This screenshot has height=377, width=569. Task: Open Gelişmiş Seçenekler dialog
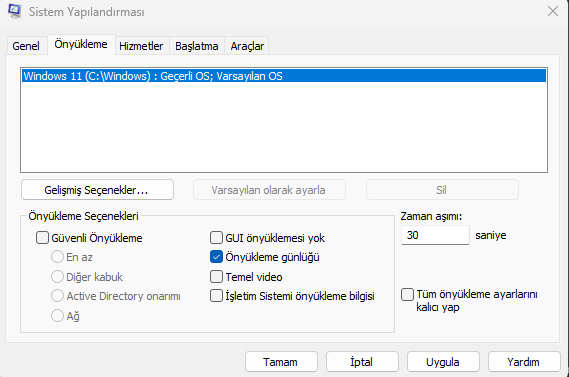pos(97,190)
